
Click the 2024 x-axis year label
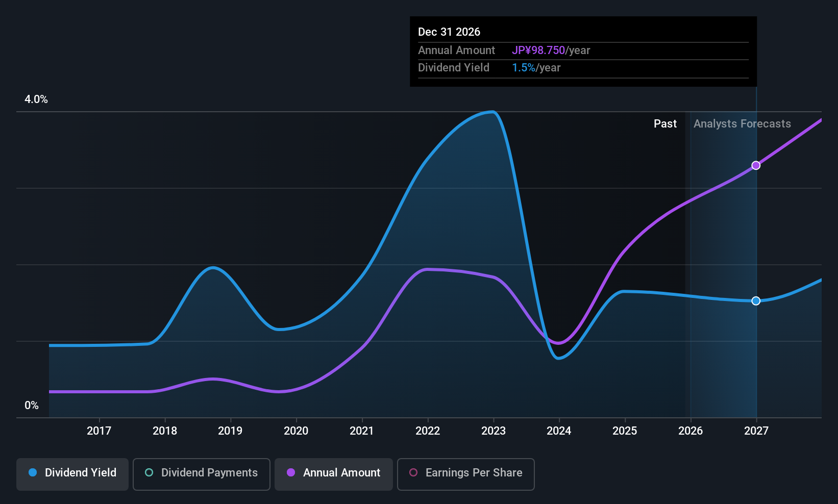click(559, 431)
